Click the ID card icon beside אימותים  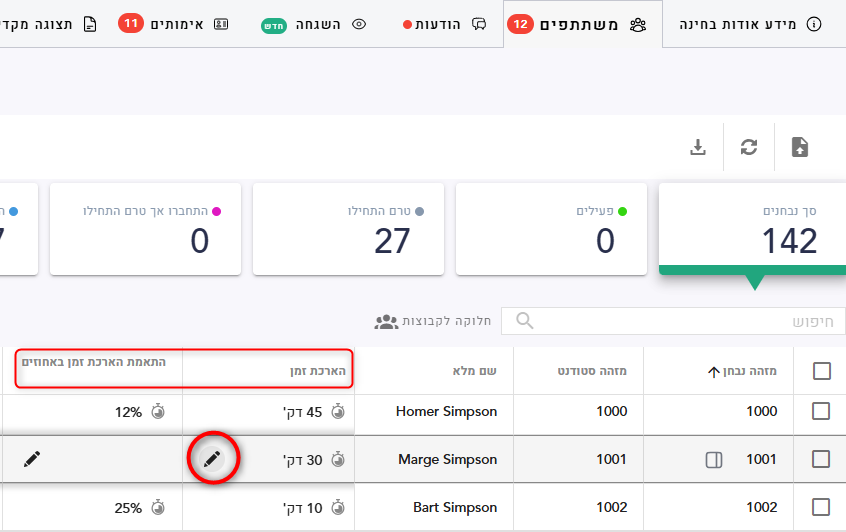[221, 24]
